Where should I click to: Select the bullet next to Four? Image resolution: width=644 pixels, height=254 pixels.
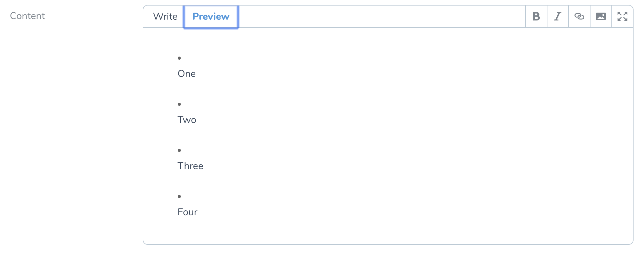tap(179, 196)
